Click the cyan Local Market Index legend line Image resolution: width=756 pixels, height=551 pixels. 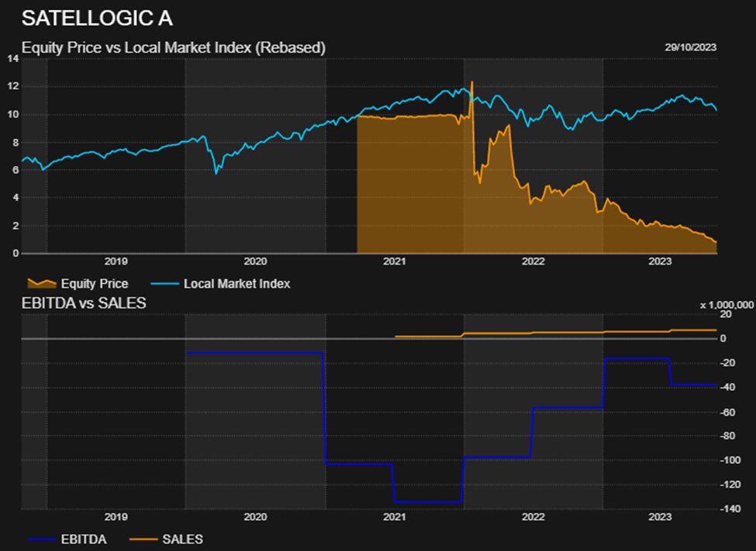[165, 284]
